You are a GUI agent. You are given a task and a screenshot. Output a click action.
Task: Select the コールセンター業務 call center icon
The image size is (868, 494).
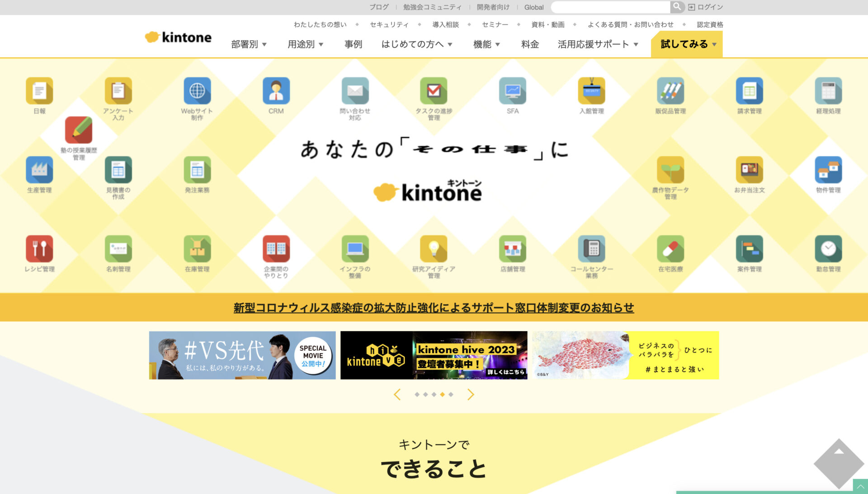(x=591, y=250)
